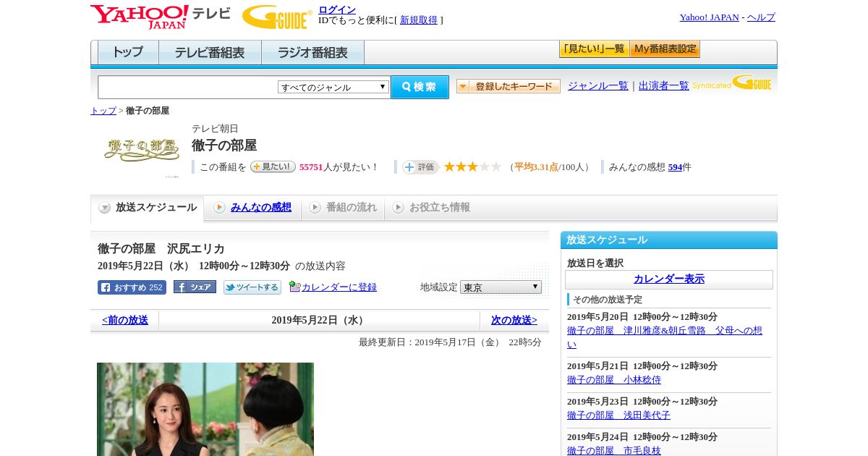Screen dimensions: 868x456
Task: Switch to the トップ tab
Action: pyautogui.click(x=128, y=52)
